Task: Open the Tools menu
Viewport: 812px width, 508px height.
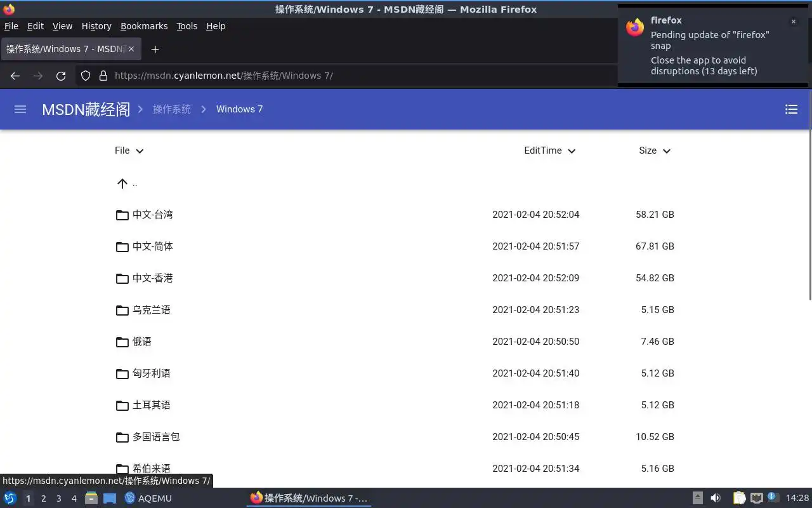Action: point(187,26)
